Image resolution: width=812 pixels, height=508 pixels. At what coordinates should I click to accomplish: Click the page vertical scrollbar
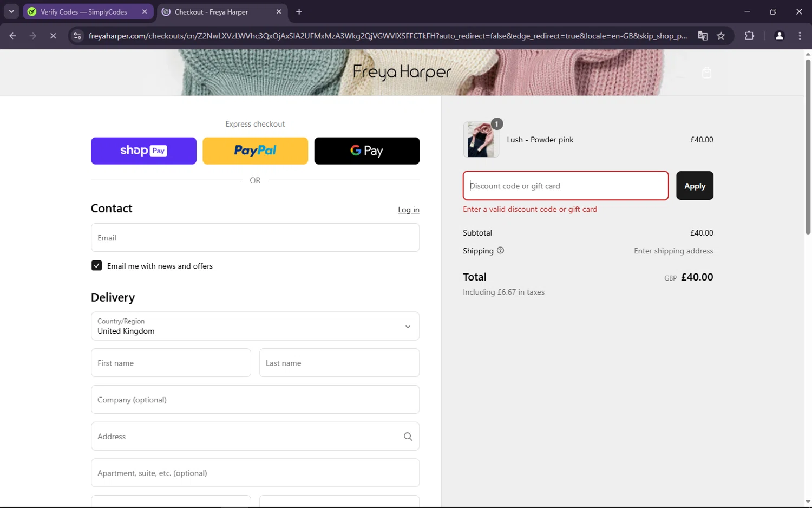pyautogui.click(x=808, y=146)
